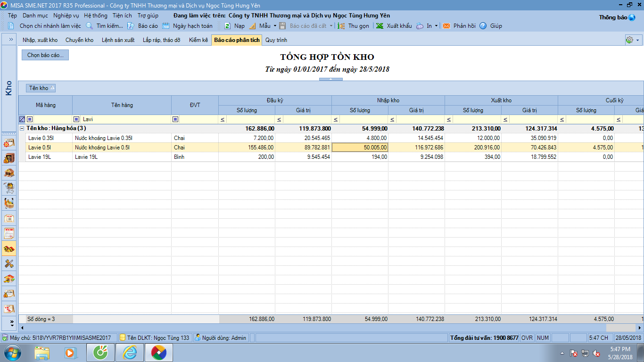Click the Tên hàng column header
Screen dimensions: 644x362
[122, 105]
